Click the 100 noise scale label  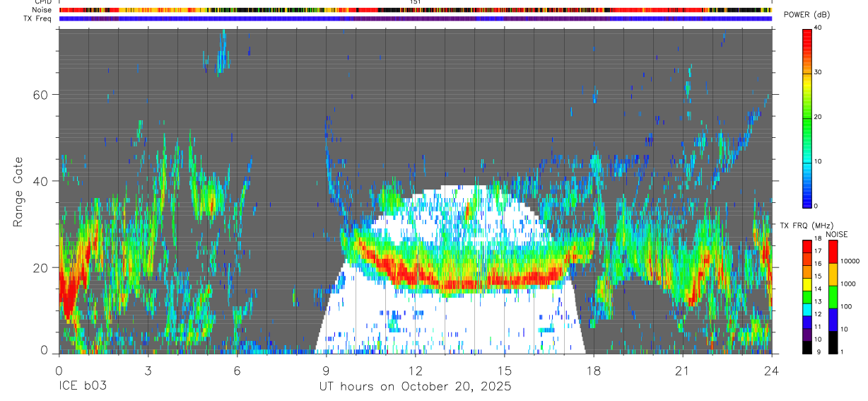(845, 306)
